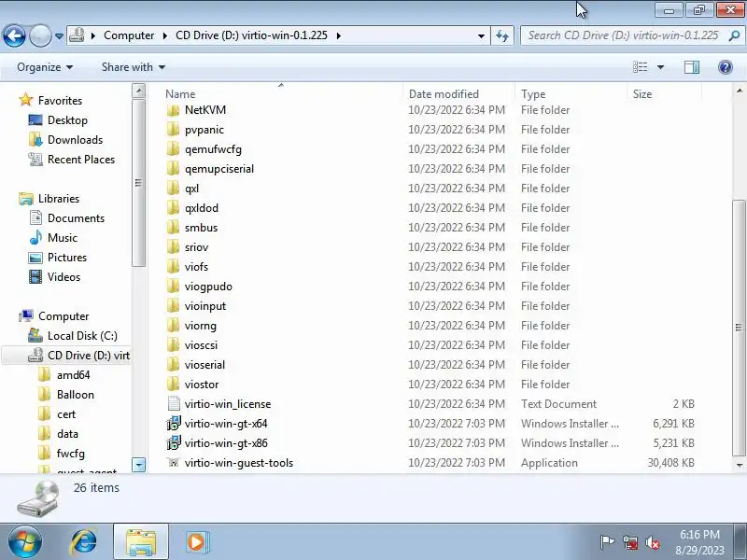Change view using the view icon
The image size is (747, 560).
[x=641, y=67]
